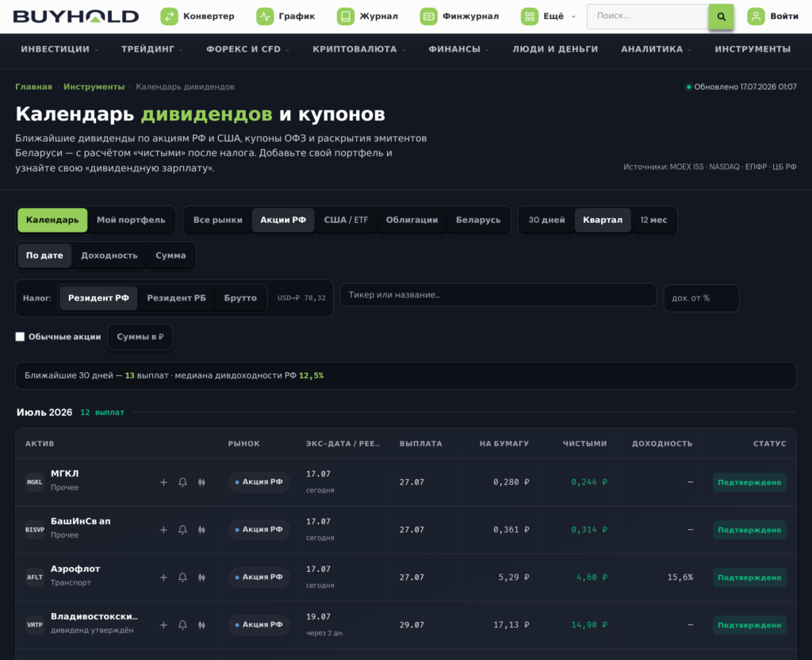The width and height of the screenshot is (812, 660).
Task: Click the VMTP ticker logo
Action: tap(35, 625)
